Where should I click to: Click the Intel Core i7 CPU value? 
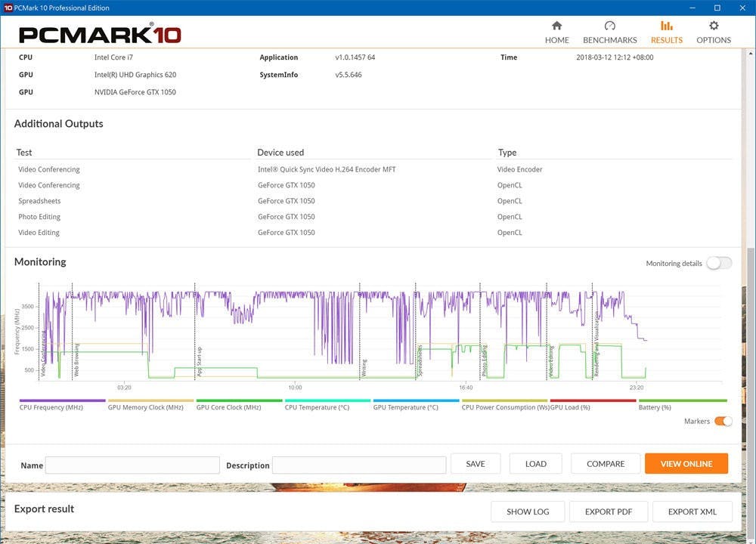click(x=114, y=57)
